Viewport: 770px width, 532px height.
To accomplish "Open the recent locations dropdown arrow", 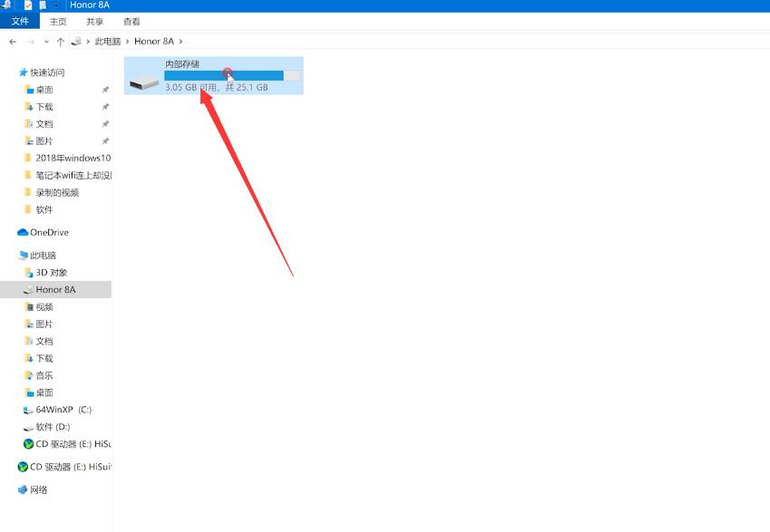I will click(x=46, y=42).
